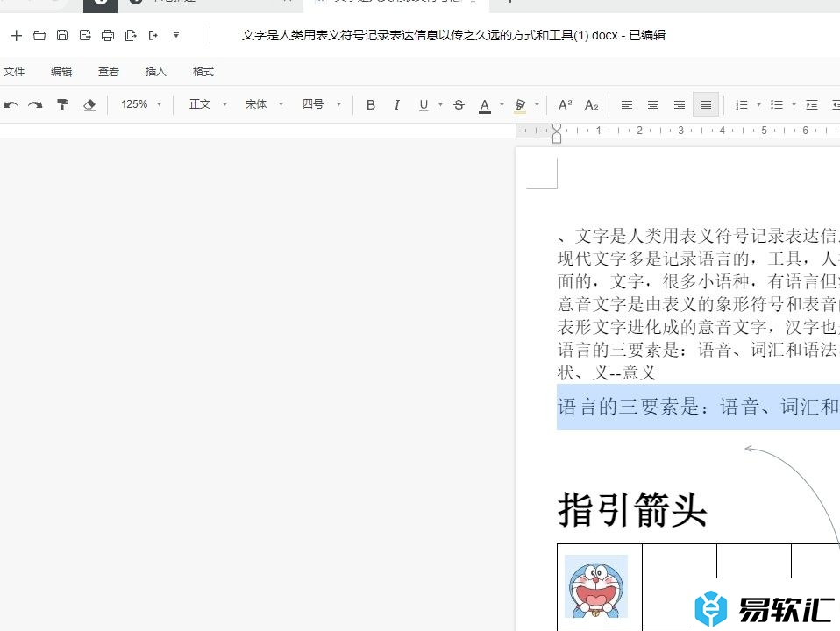Click the 指引箭头 heading text
The width and height of the screenshot is (840, 631).
(x=633, y=510)
